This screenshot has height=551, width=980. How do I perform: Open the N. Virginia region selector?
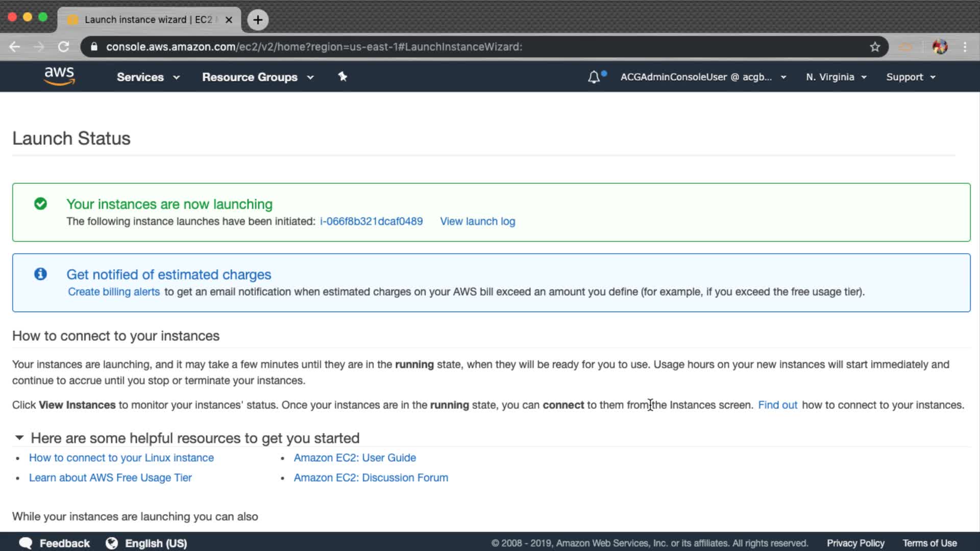pyautogui.click(x=836, y=77)
